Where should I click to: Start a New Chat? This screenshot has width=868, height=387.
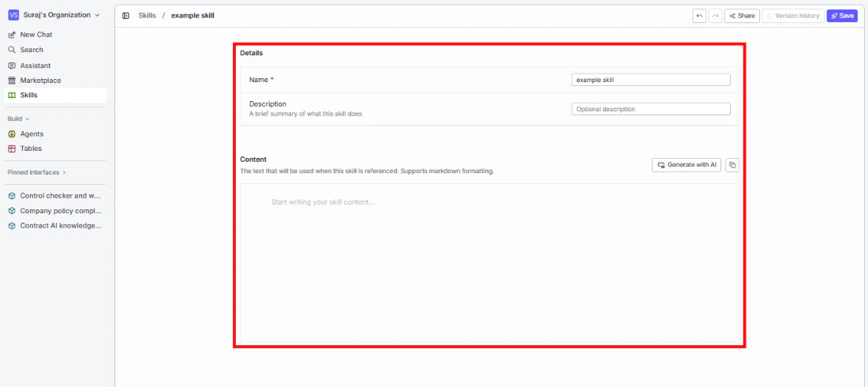pyautogui.click(x=36, y=35)
